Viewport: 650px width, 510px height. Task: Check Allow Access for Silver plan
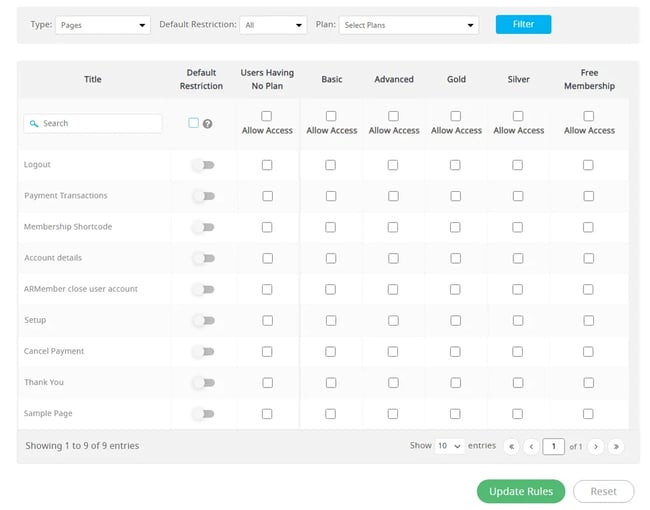518,116
